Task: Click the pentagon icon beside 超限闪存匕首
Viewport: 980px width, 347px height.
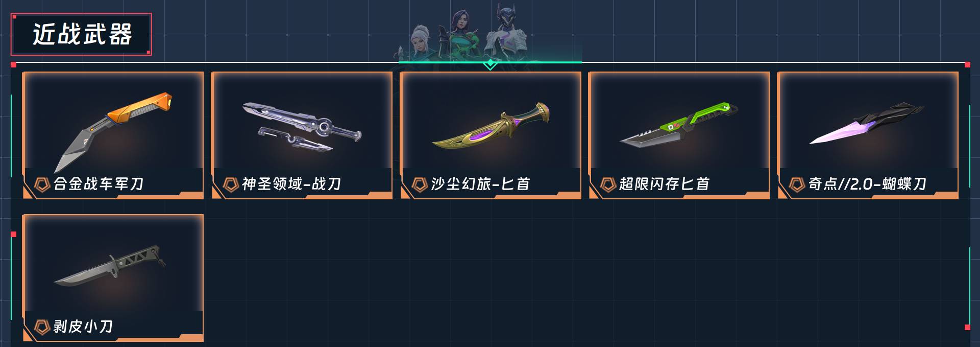Action: (x=608, y=184)
